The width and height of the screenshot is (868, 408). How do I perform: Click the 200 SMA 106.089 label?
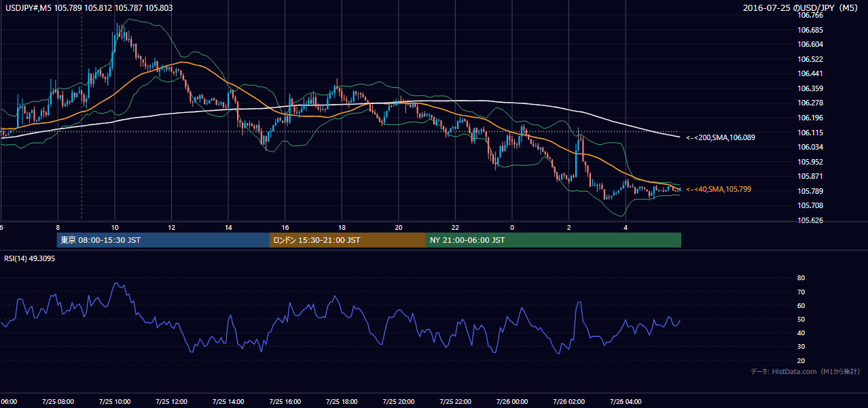coord(721,137)
